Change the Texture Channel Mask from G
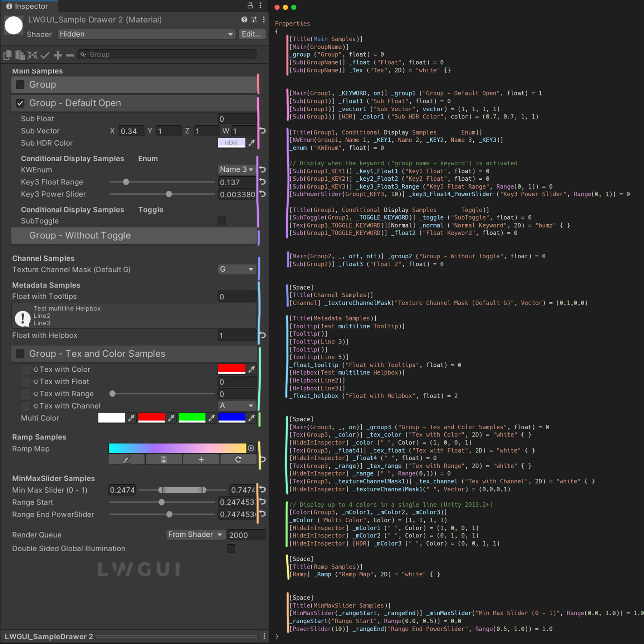This screenshot has width=644, height=644. [x=237, y=269]
